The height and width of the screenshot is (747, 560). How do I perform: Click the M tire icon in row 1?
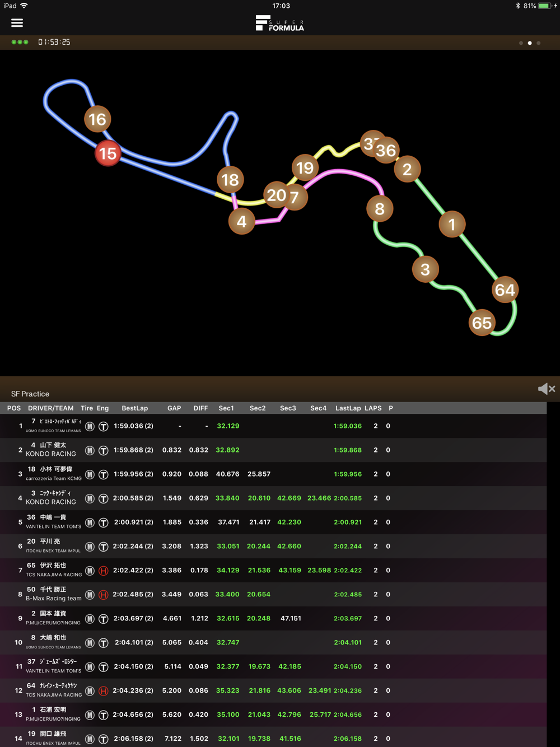(90, 427)
